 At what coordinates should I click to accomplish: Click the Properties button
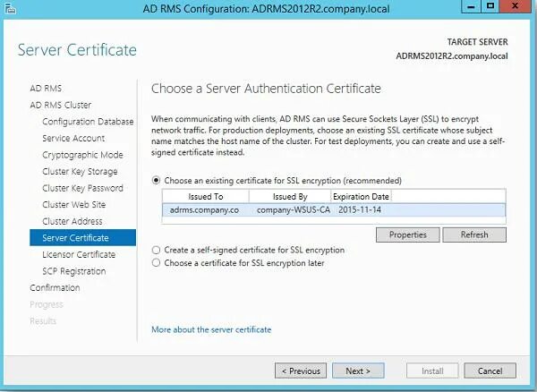(407, 234)
